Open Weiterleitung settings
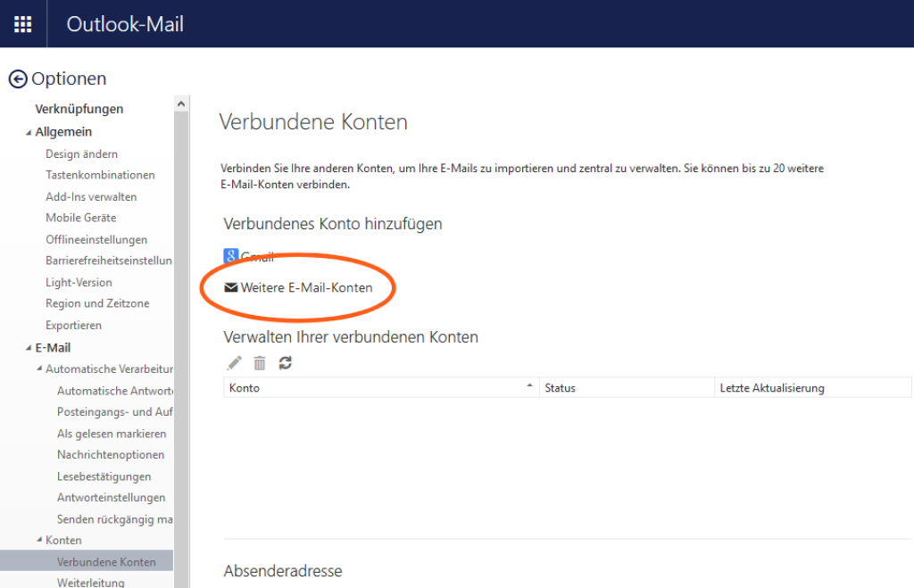Screen dimensions: 914x588 [x=90, y=582]
